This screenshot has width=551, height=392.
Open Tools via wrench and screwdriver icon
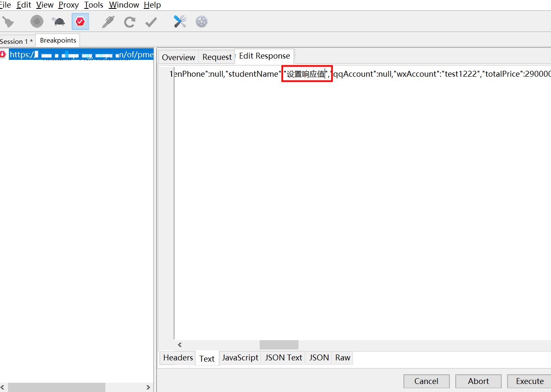click(180, 21)
